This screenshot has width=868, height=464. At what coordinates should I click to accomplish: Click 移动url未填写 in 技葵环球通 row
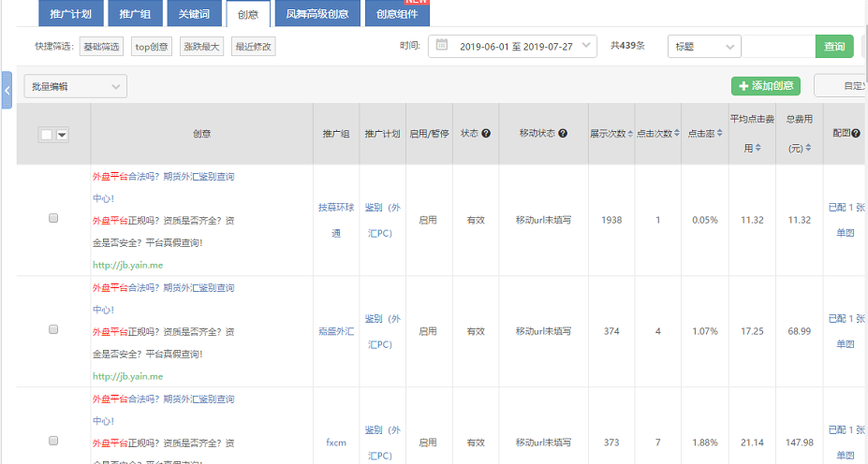tap(543, 220)
